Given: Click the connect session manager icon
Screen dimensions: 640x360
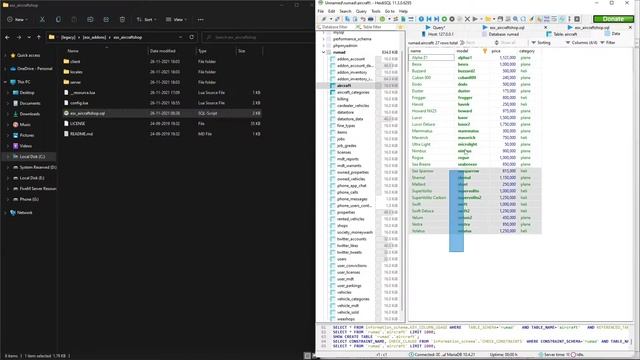Looking at the screenshot, I should coord(324,19).
